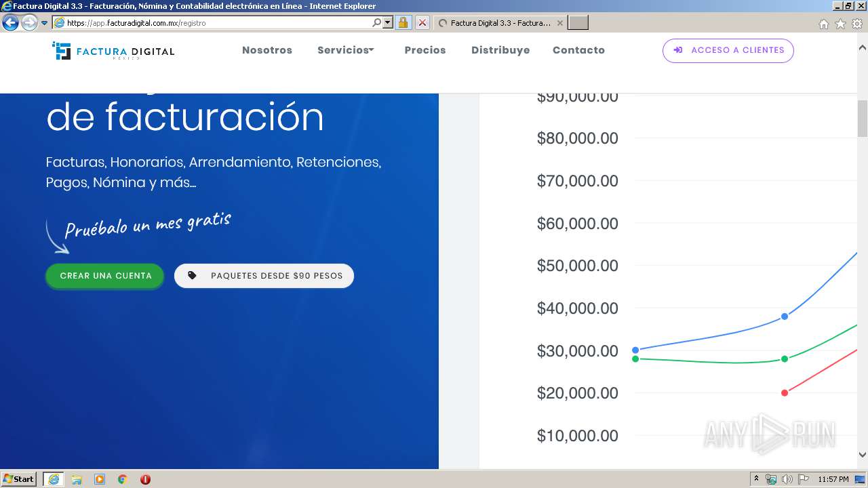Open browser Tools gear icon
The height and width of the screenshot is (488, 868).
(x=857, y=24)
